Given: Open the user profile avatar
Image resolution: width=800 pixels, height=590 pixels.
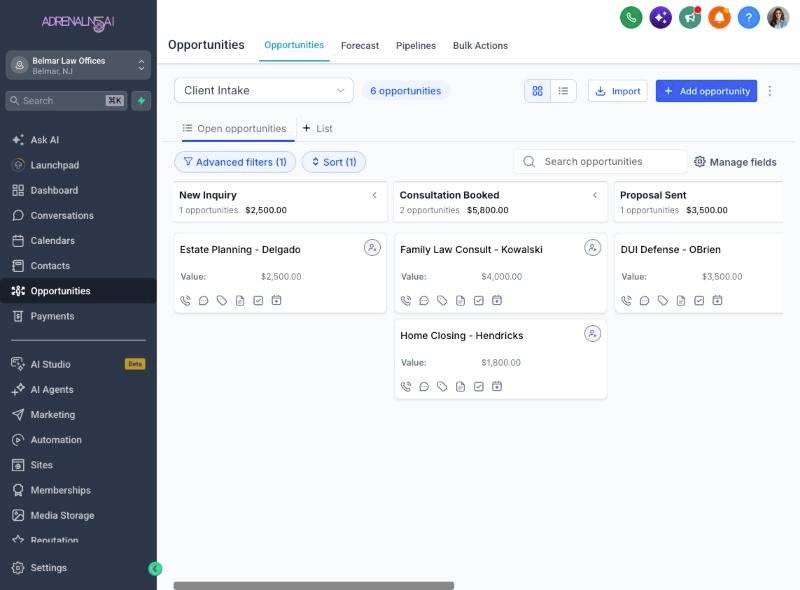Looking at the screenshot, I should (x=778, y=18).
